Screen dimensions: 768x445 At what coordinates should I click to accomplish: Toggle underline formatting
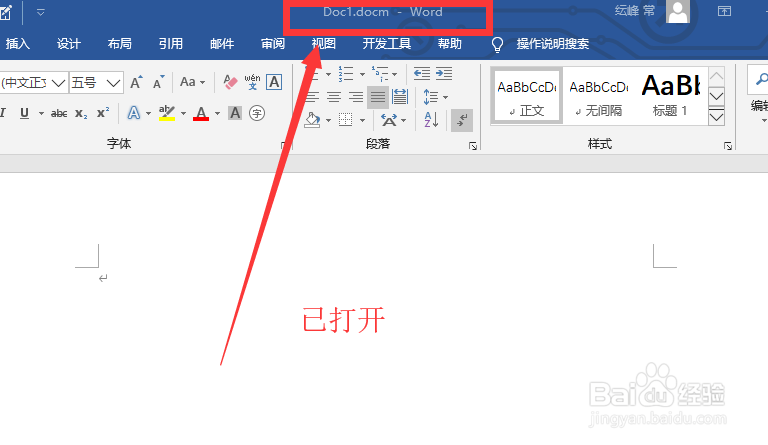pyautogui.click(x=24, y=113)
